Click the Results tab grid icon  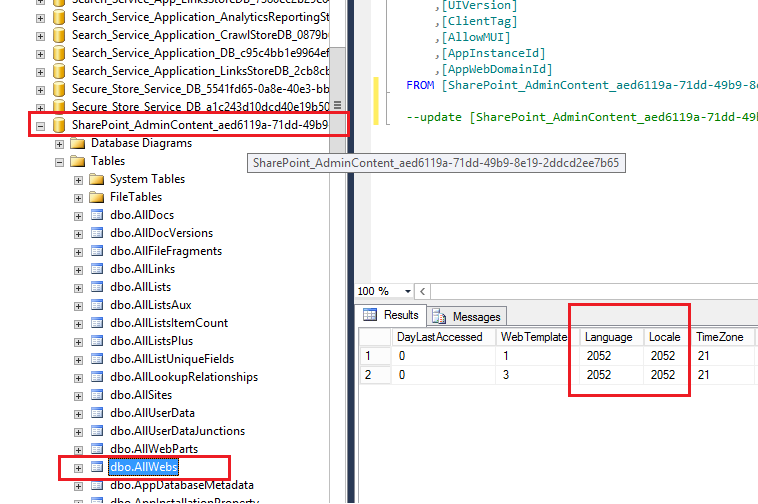click(x=370, y=315)
